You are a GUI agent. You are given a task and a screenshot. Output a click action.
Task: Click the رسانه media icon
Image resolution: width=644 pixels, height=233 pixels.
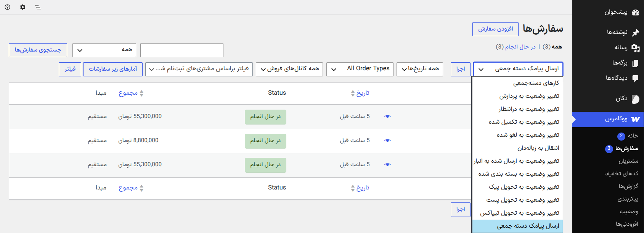[635, 48]
